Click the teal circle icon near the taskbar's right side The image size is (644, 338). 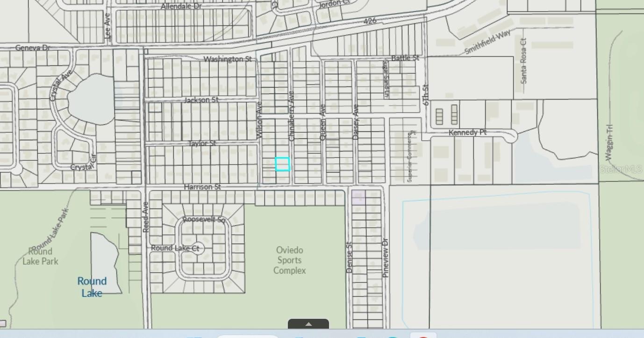coord(393,337)
